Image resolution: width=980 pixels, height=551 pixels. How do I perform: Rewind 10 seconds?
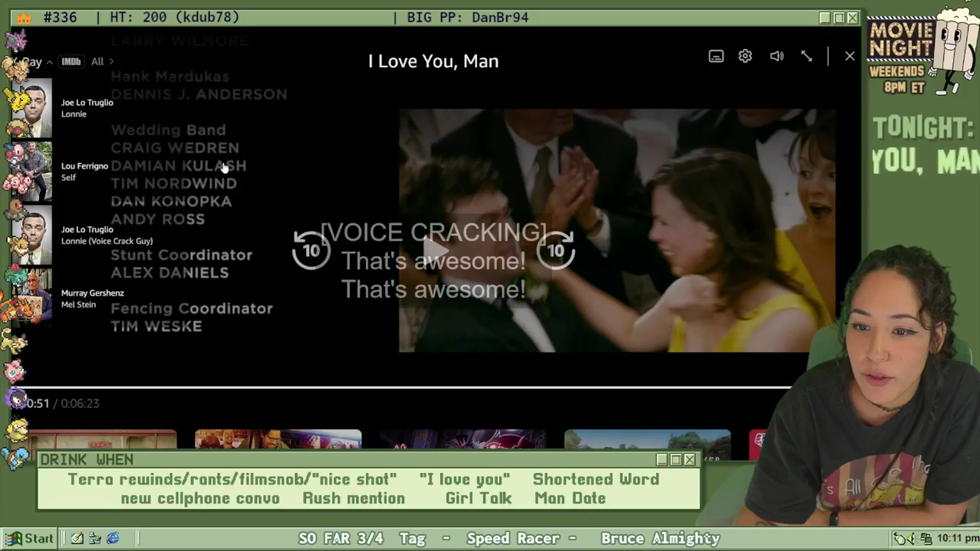click(x=311, y=250)
